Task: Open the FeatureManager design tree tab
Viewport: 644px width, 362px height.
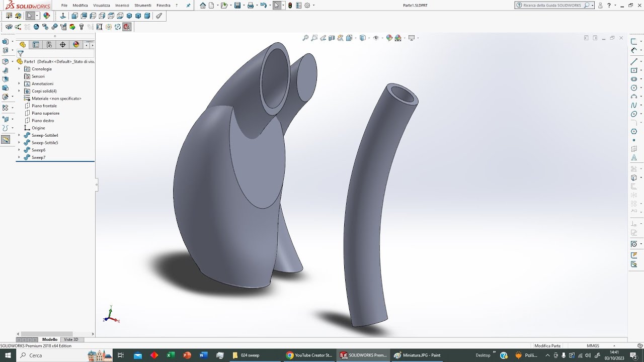Action: click(x=22, y=44)
